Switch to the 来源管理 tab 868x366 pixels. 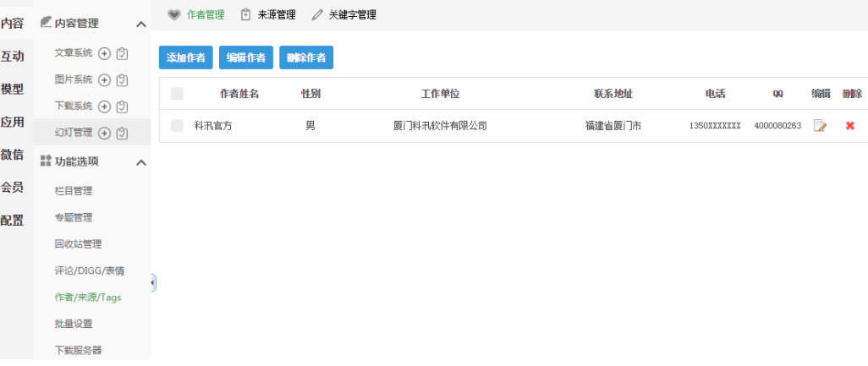pos(268,14)
